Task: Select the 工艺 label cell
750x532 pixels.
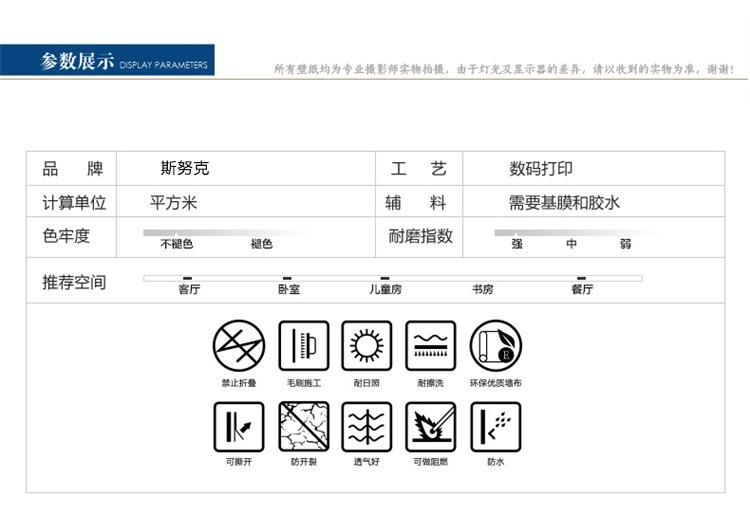Action: coord(419,169)
